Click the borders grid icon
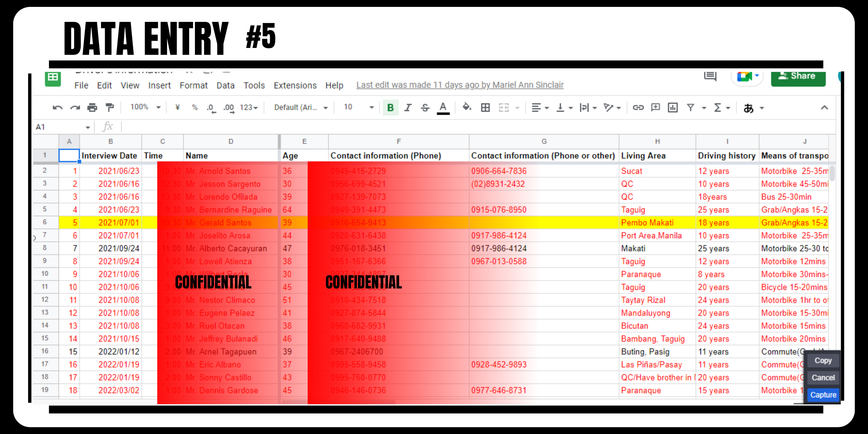This screenshot has height=434, width=868. pyautogui.click(x=485, y=108)
